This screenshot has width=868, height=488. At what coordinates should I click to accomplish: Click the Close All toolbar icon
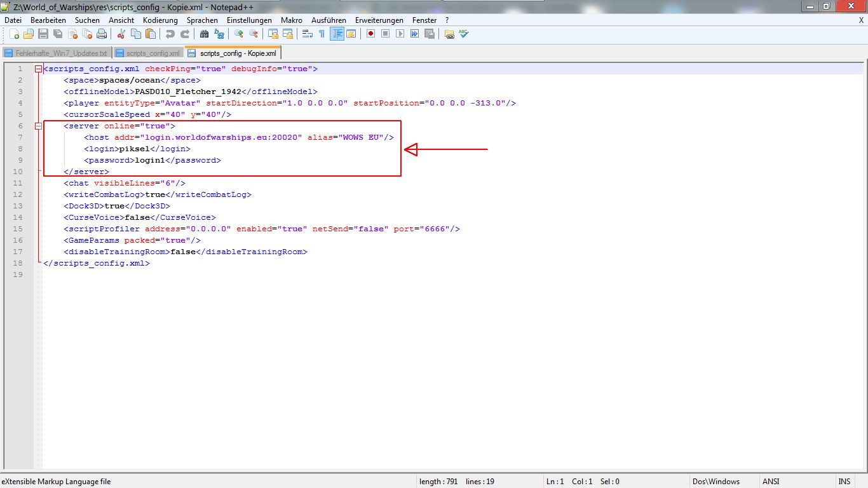pyautogui.click(x=86, y=34)
